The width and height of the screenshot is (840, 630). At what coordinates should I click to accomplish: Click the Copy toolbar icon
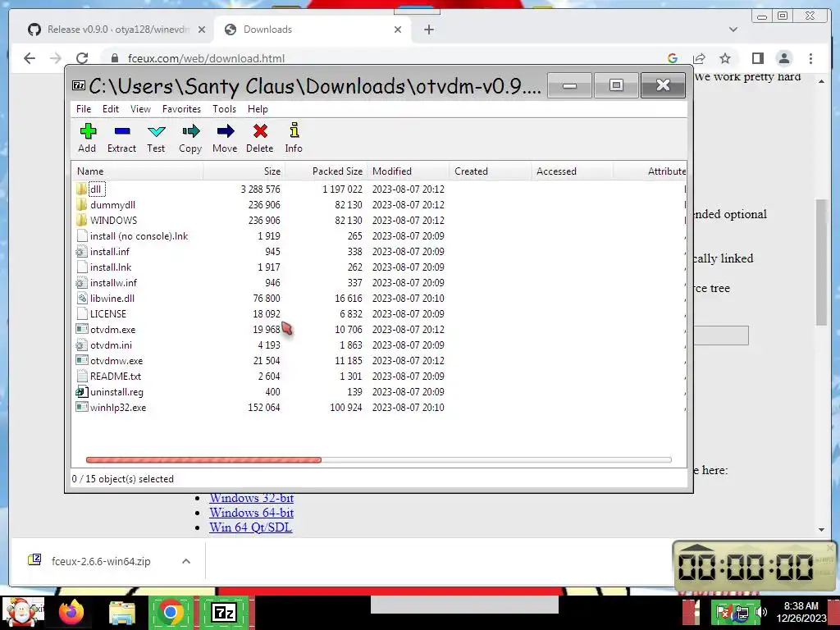190,130
